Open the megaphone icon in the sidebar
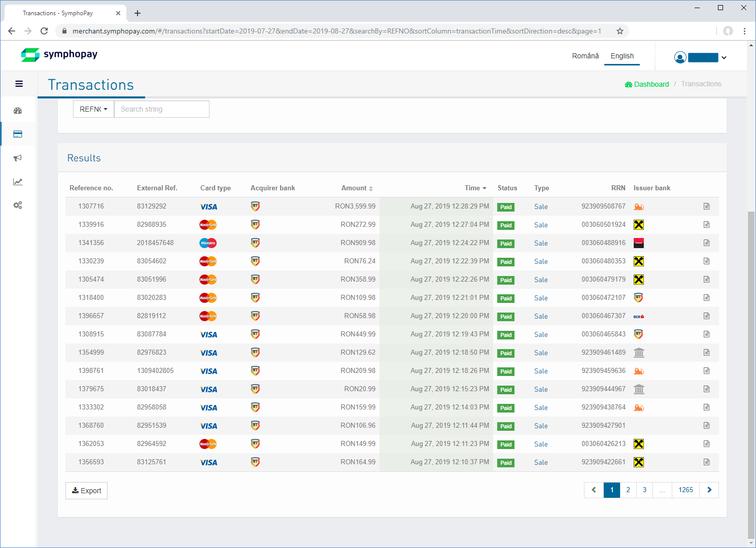The image size is (756, 548). coord(18,158)
